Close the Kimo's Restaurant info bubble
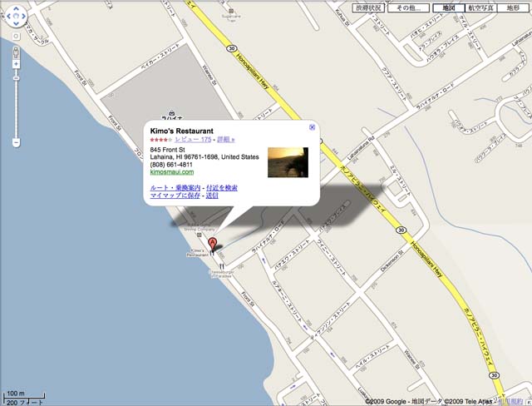Screen dimensions: 532x406 click(313, 127)
